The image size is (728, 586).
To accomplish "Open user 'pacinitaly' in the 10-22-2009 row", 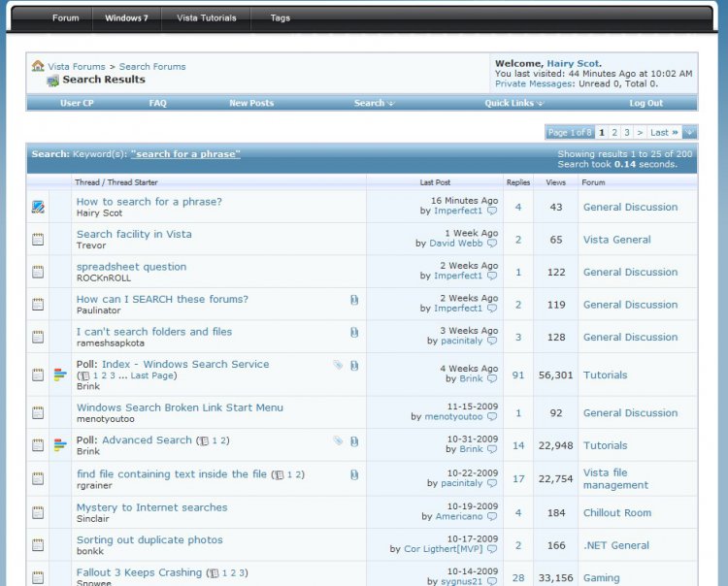I will point(461,483).
